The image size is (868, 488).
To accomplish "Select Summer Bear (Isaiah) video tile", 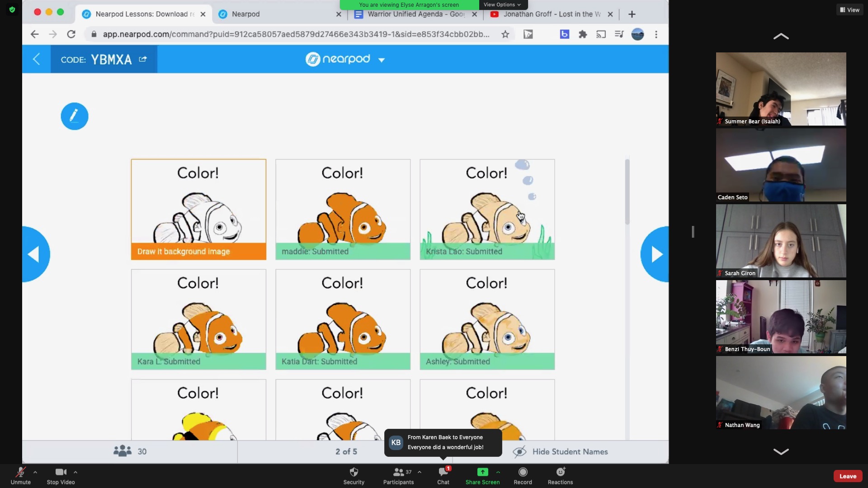I will [781, 89].
